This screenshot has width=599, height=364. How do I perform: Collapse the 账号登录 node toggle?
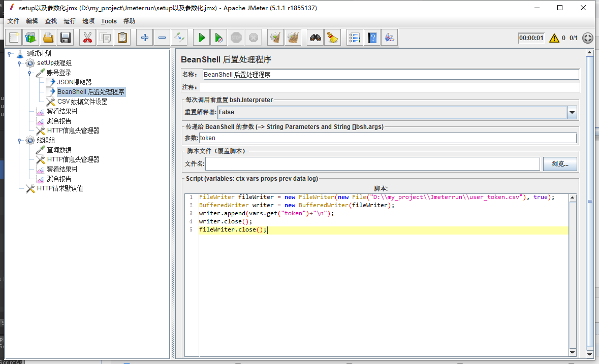coord(30,73)
